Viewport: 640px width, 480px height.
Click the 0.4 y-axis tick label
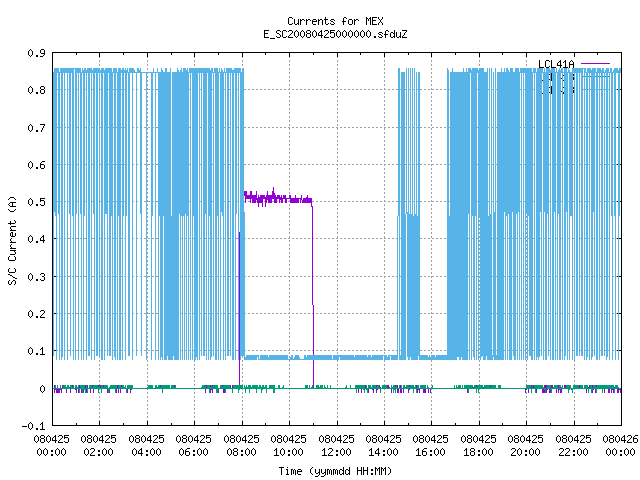pos(36,239)
